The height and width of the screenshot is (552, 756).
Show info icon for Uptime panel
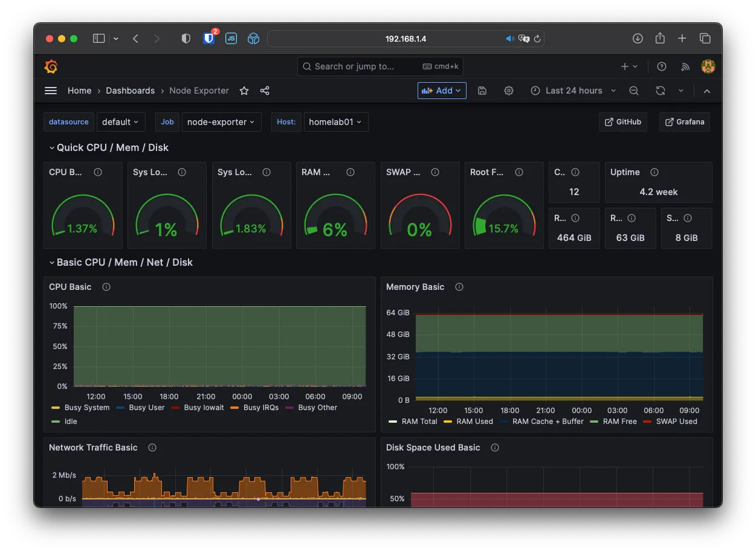(654, 172)
